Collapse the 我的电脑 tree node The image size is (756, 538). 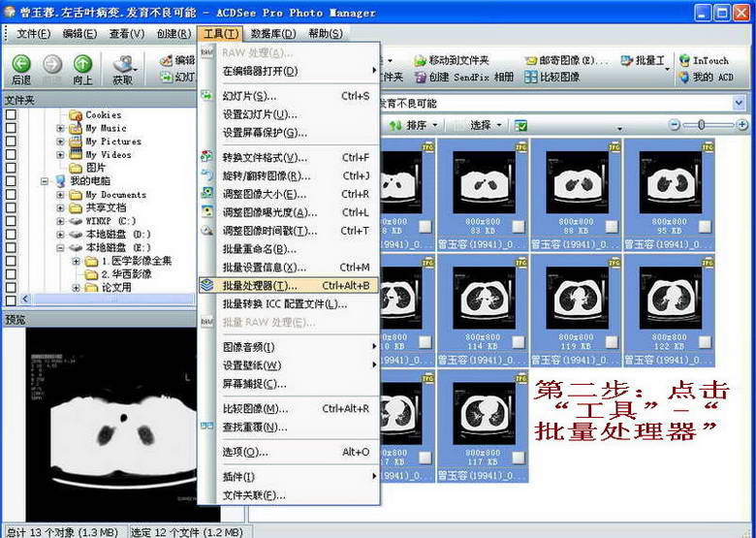45,181
